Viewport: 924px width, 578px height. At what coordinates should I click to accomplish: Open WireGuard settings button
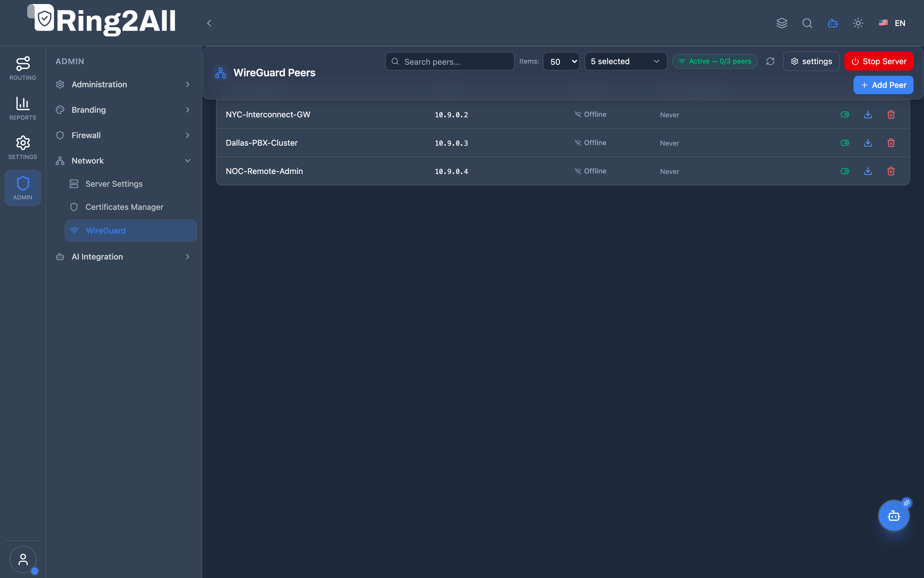point(811,62)
